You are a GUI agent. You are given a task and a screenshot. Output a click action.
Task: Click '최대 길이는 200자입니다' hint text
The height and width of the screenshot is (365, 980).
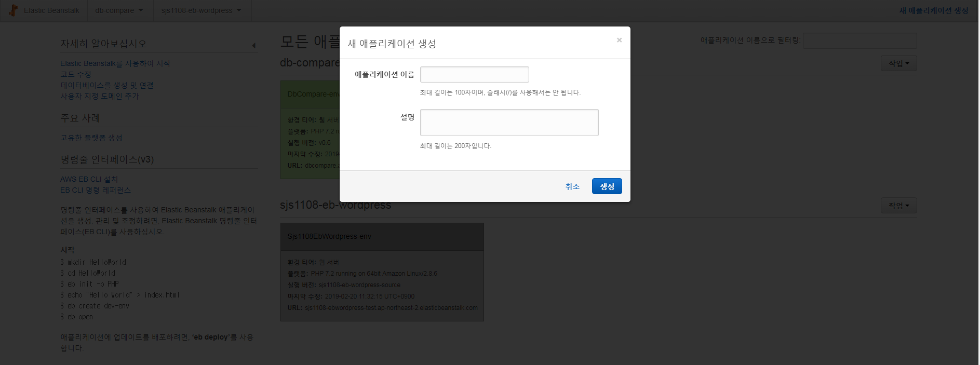pyautogui.click(x=455, y=146)
